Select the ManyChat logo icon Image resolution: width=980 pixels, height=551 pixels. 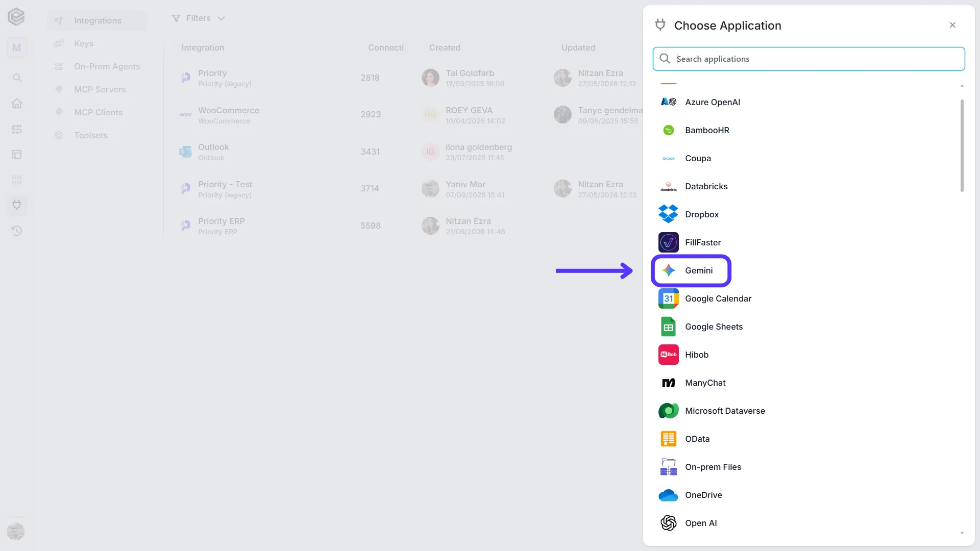tap(668, 383)
